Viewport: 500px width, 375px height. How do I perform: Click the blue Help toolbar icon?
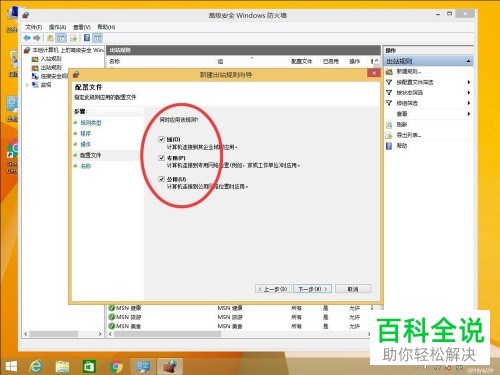tap(87, 38)
